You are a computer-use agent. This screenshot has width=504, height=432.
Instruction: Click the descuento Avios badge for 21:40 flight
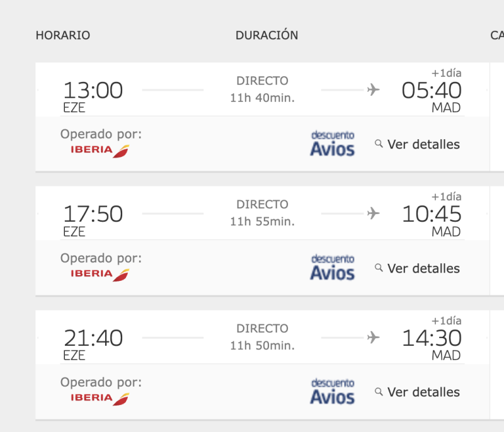pos(333,392)
